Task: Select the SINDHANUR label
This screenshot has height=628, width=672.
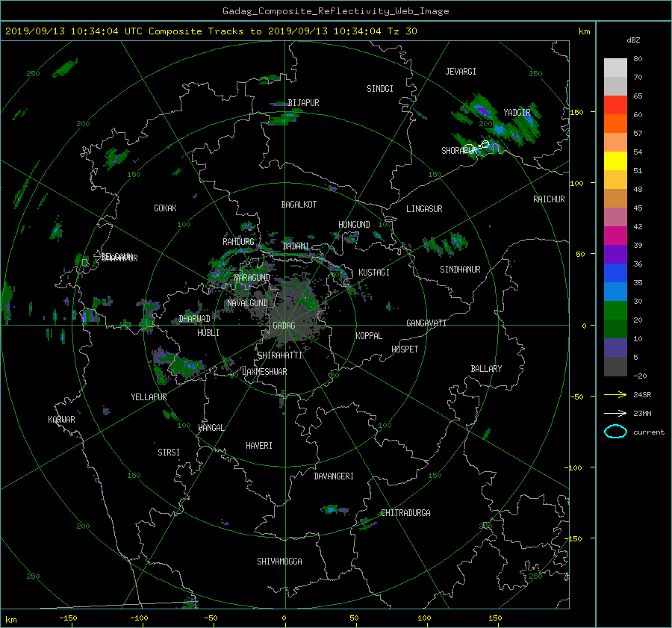Action: [460, 270]
